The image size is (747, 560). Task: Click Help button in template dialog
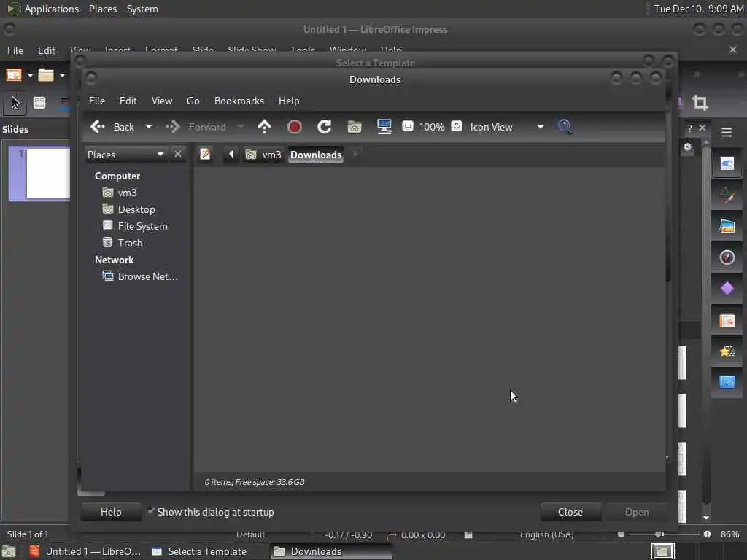pyautogui.click(x=111, y=512)
